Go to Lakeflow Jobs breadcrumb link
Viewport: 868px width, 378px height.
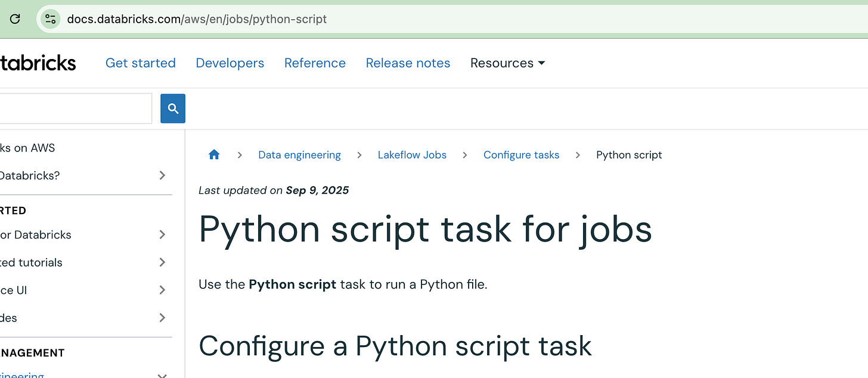(x=412, y=155)
